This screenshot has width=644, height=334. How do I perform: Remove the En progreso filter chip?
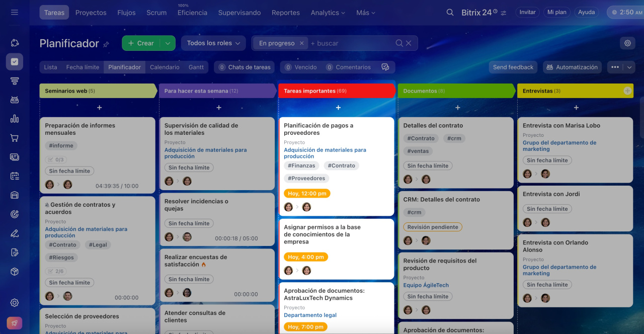pyautogui.click(x=301, y=43)
